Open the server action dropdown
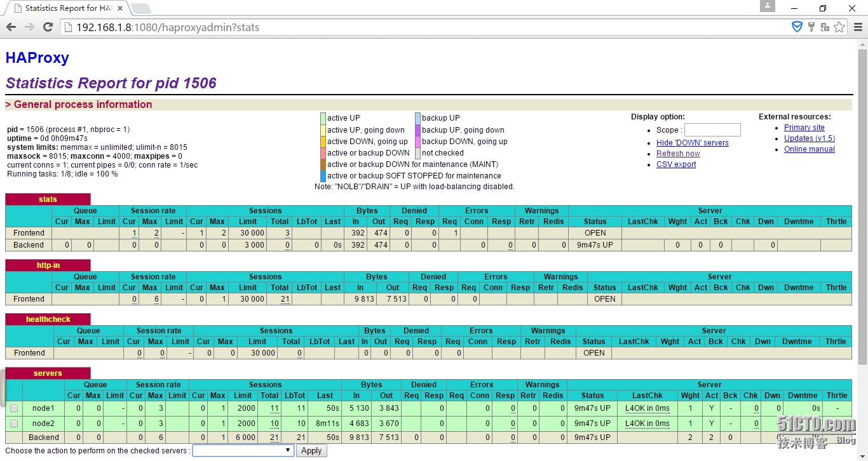The width and height of the screenshot is (868, 461). [x=243, y=450]
